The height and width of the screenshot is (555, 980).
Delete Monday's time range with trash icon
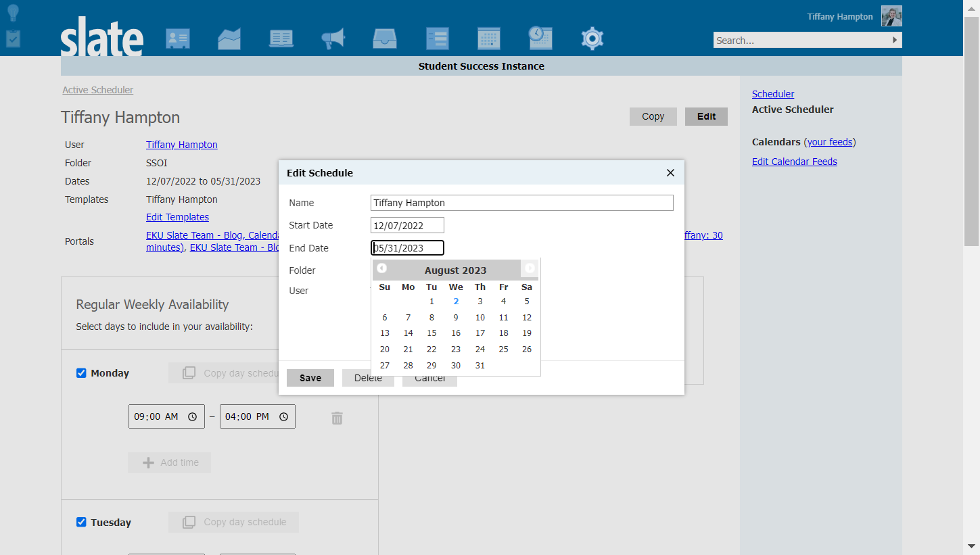click(337, 418)
